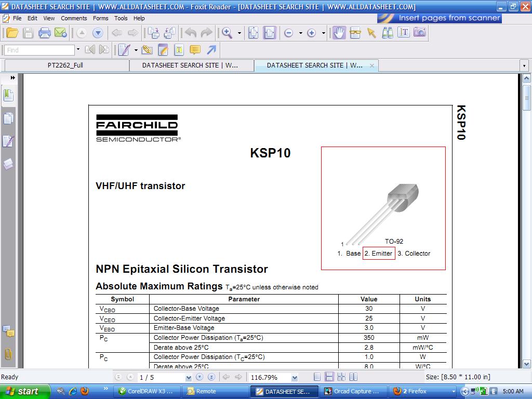532x399 pixels.
Task: Enable Facing pages layout mode
Action: (x=353, y=377)
